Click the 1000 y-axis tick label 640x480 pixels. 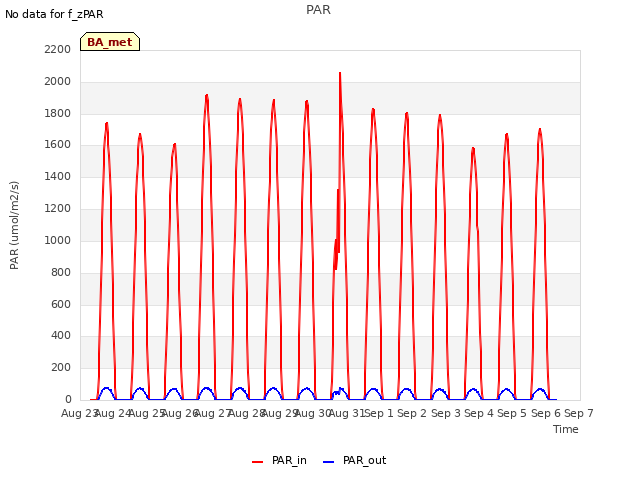pyautogui.click(x=58, y=240)
